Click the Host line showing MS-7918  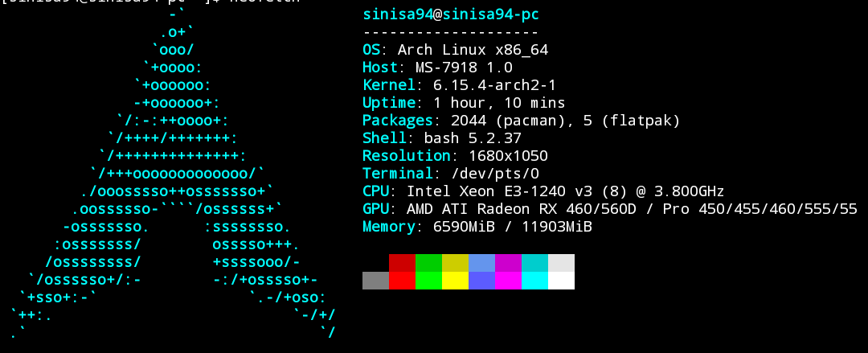[x=438, y=68]
